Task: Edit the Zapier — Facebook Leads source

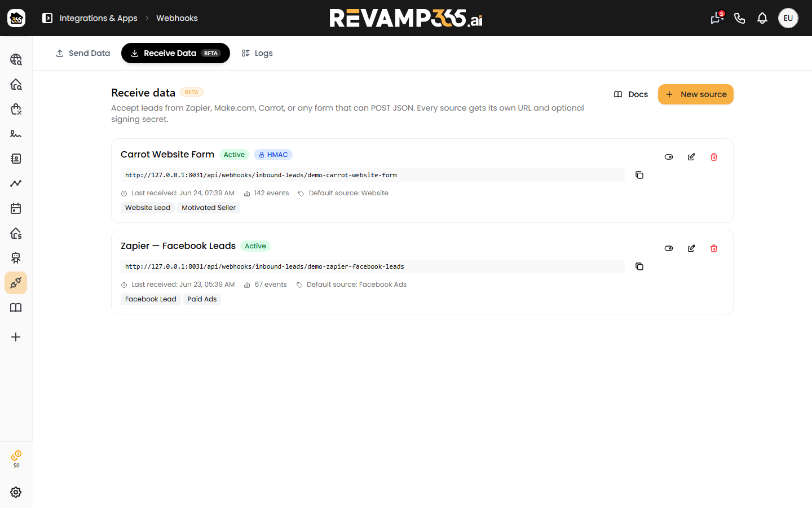Action: (x=691, y=248)
